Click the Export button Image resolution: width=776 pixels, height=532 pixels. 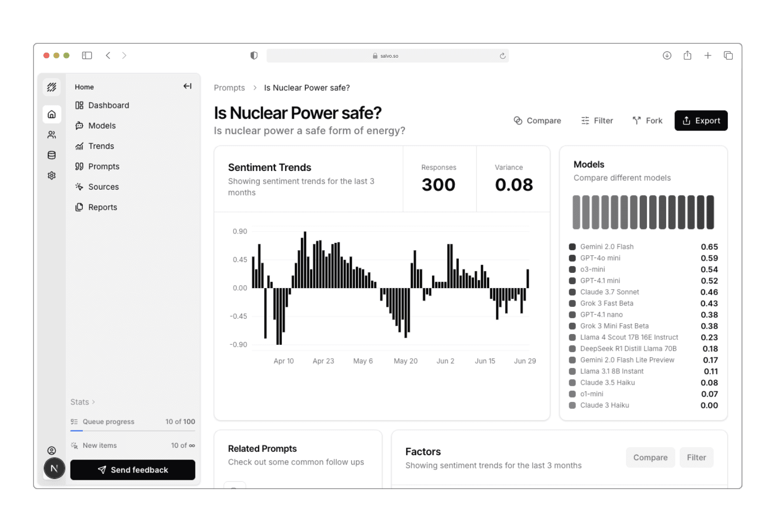click(701, 121)
